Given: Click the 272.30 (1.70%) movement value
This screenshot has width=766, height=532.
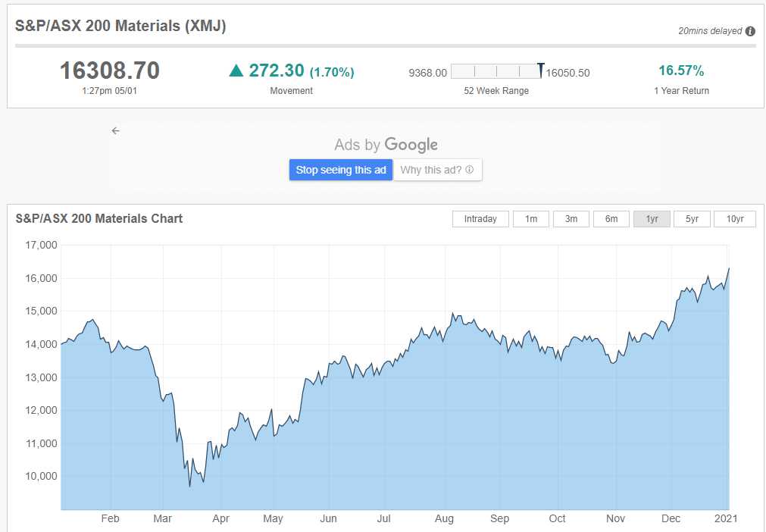Looking at the screenshot, I should point(302,71).
